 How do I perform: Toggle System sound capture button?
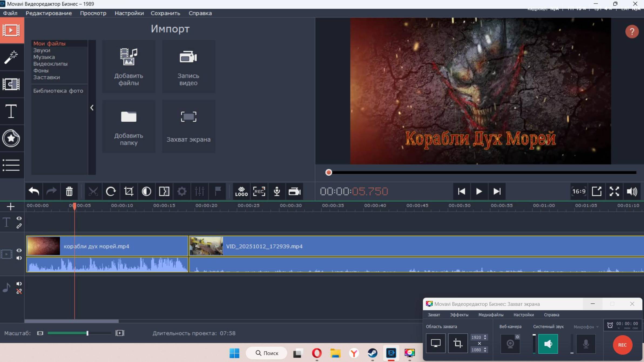tap(548, 344)
